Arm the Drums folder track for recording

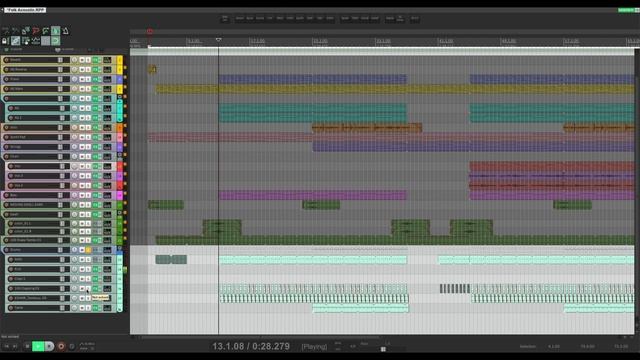pyautogui.click(x=6, y=250)
